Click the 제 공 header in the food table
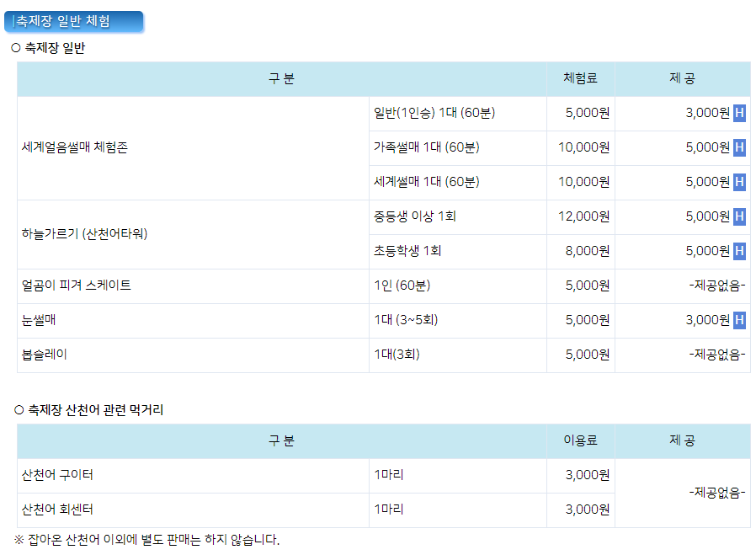The width and height of the screenshot is (756, 555). click(682, 441)
